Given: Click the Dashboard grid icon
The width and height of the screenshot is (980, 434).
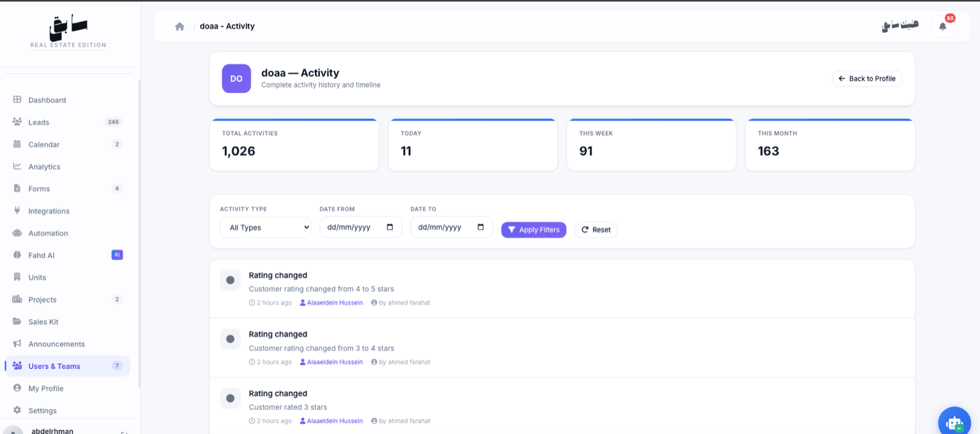Looking at the screenshot, I should 17,100.
